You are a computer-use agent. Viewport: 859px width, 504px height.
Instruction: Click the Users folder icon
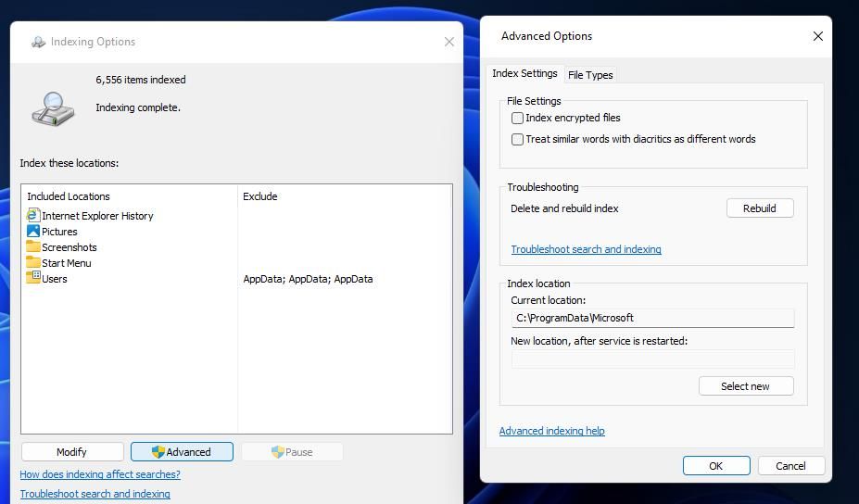32,277
